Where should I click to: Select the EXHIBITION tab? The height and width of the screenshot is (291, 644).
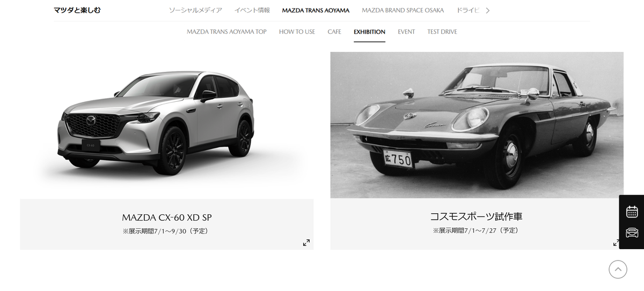click(x=369, y=32)
